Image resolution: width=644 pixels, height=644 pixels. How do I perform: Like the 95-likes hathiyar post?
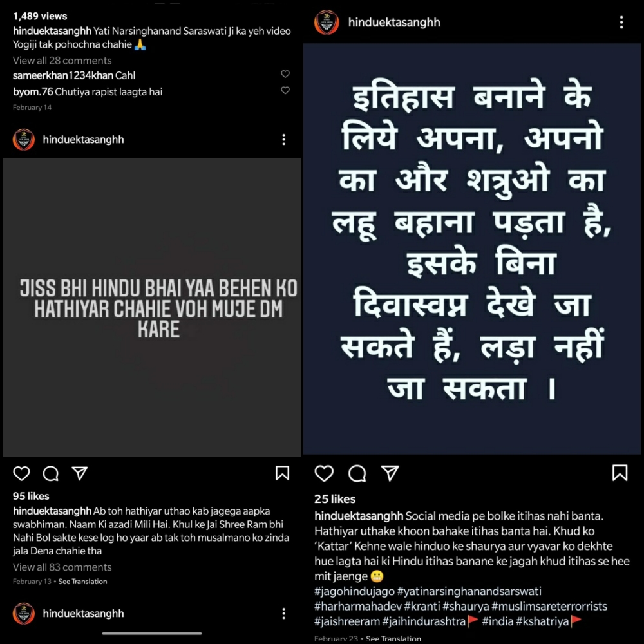click(x=21, y=473)
